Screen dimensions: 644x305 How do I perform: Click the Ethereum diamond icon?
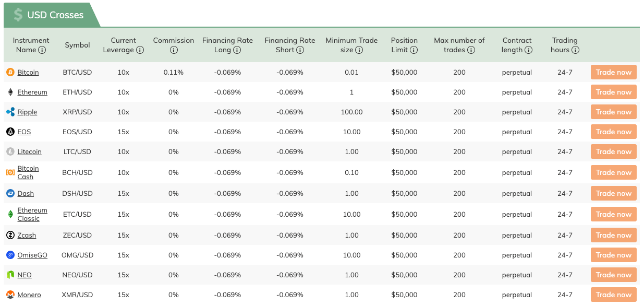(10, 92)
